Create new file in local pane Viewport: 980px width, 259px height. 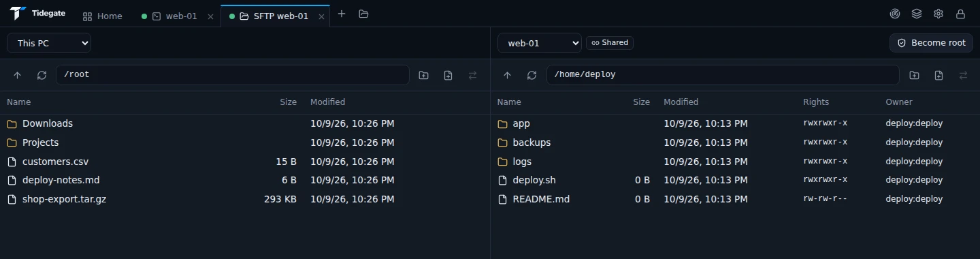click(448, 75)
